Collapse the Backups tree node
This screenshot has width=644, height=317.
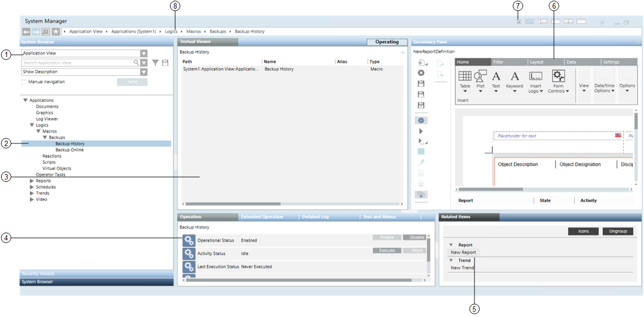tap(45, 137)
